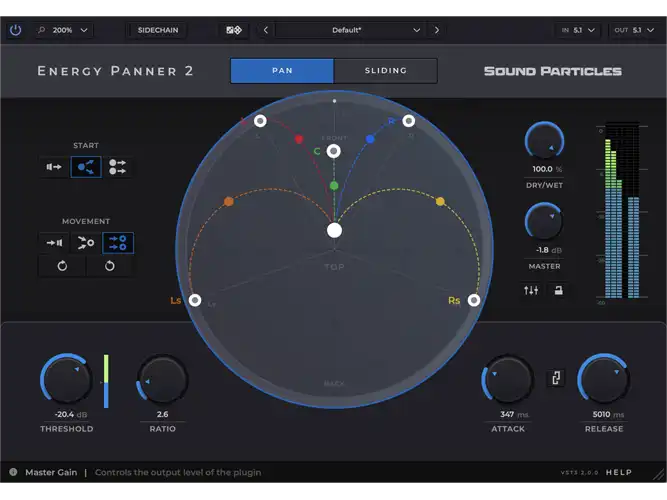Screen dimensions: 667x500
Task: Click the RATIO knob
Action: [x=162, y=379]
